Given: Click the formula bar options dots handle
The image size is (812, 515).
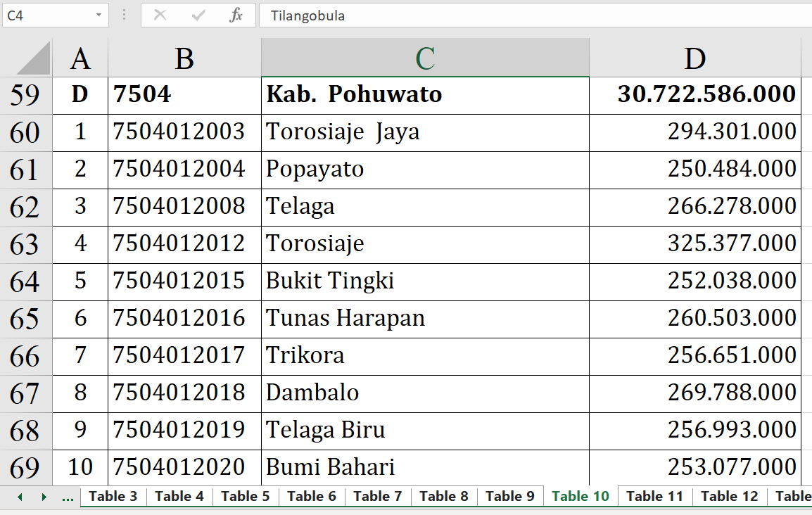Looking at the screenshot, I should (125, 15).
